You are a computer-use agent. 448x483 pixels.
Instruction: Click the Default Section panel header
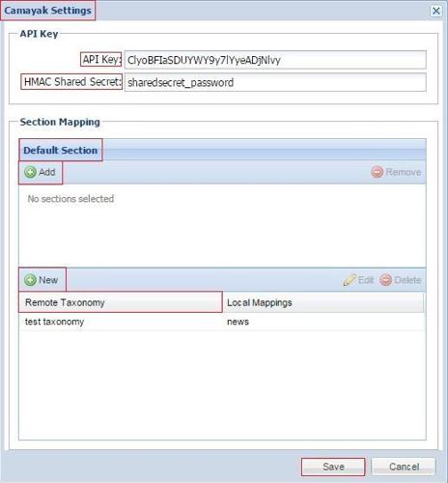point(223,150)
